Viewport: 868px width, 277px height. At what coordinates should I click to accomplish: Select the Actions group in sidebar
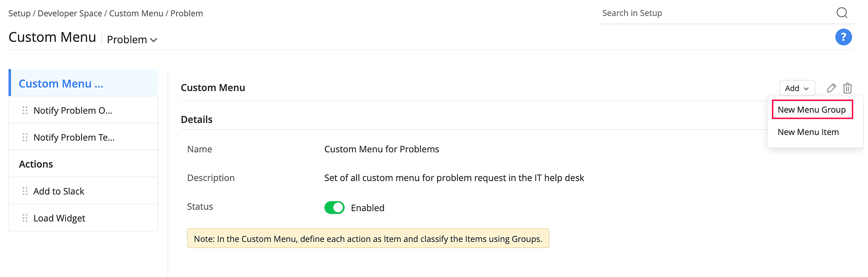point(36,164)
